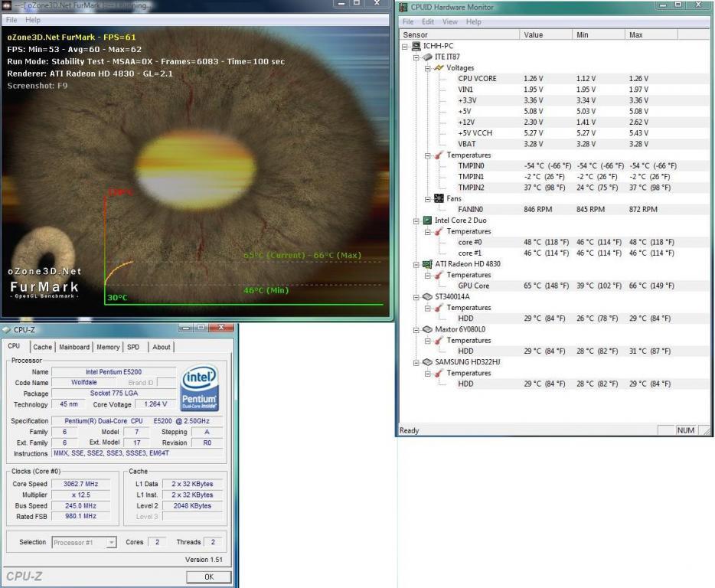This screenshot has width=715, height=588.
Task: Click the Value column header
Action: 546,35
